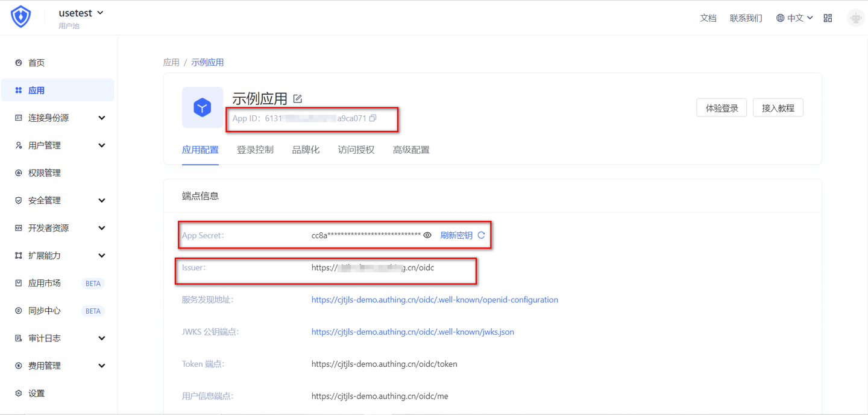The width and height of the screenshot is (868, 415).
Task: Open 首页 from the sidebar
Action: click(33, 62)
